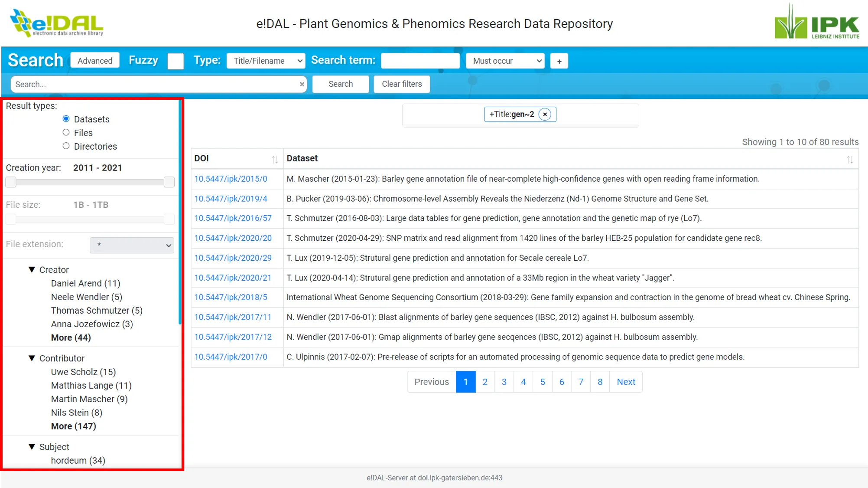
Task: Remove the Title:gen~2 filter tag
Action: [545, 114]
